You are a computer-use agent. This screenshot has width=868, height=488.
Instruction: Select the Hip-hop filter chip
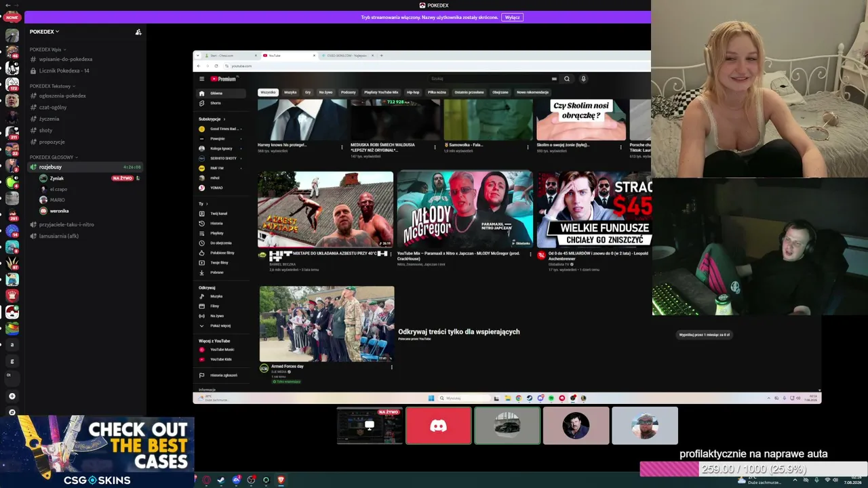click(x=413, y=92)
